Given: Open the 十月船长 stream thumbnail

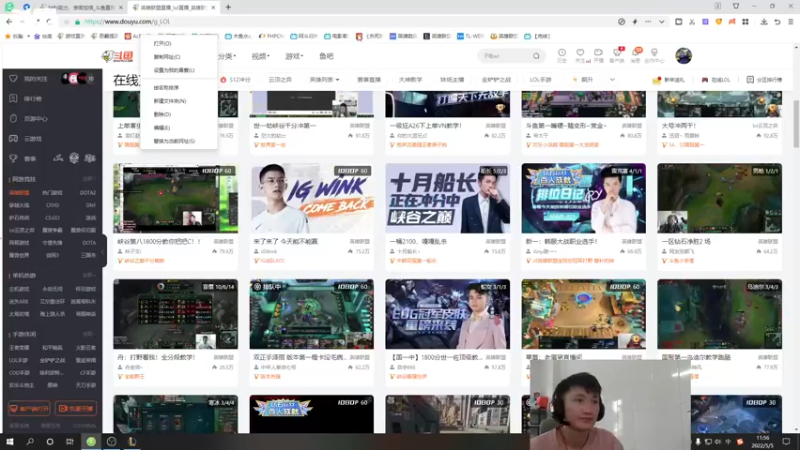Looking at the screenshot, I should (447, 198).
